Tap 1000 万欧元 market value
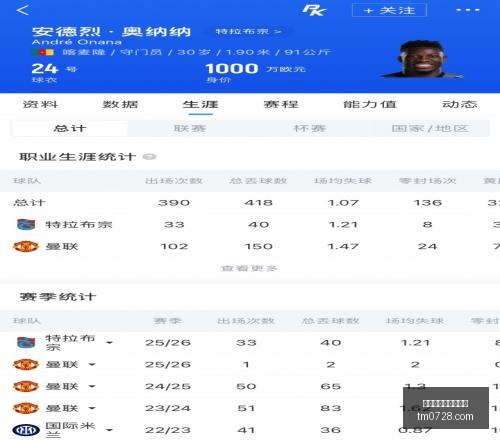The image size is (500, 440). pyautogui.click(x=255, y=69)
